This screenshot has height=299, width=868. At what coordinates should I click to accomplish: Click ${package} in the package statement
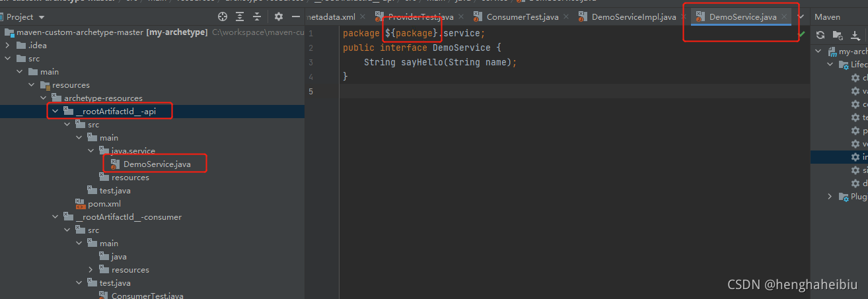(x=412, y=33)
